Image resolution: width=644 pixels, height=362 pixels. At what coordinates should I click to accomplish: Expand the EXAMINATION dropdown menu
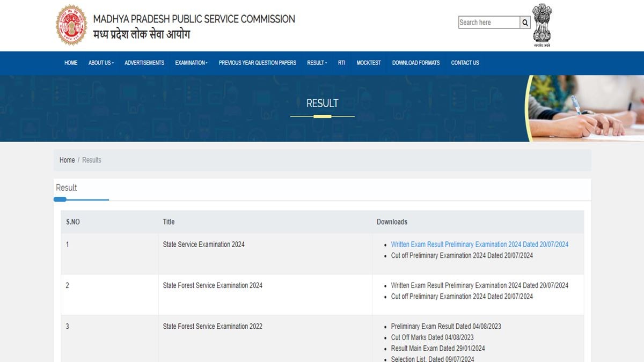[x=191, y=63]
